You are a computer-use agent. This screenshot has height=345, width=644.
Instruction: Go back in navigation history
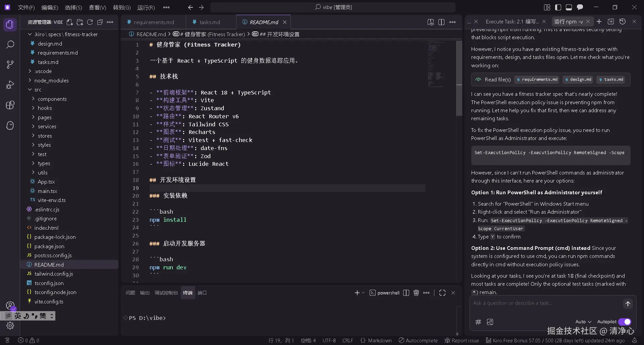pyautogui.click(x=191, y=7)
